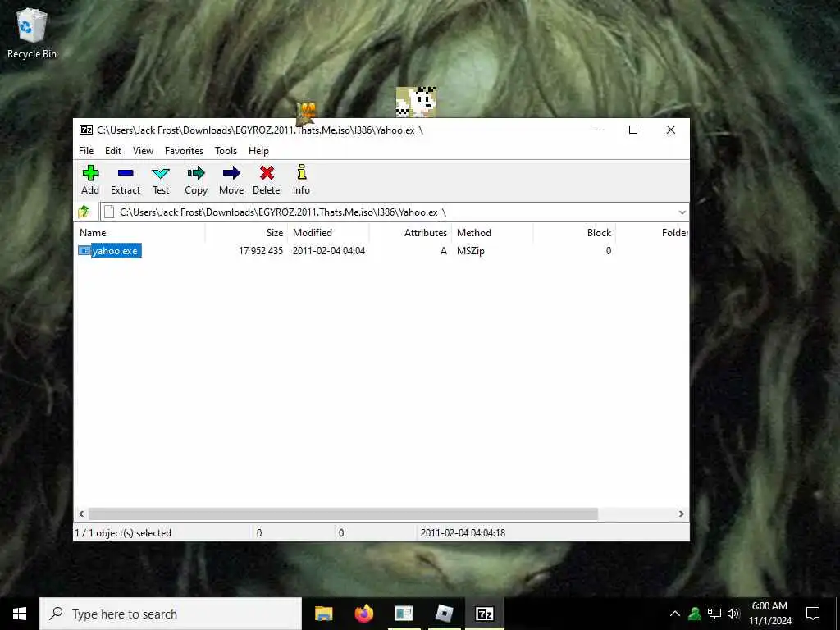Click the horizontal scrollbar left arrow
This screenshot has height=630, width=840.
[x=81, y=514]
